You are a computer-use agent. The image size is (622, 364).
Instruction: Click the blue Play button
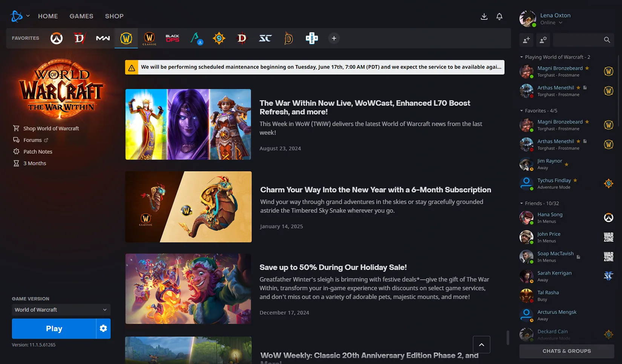point(54,329)
